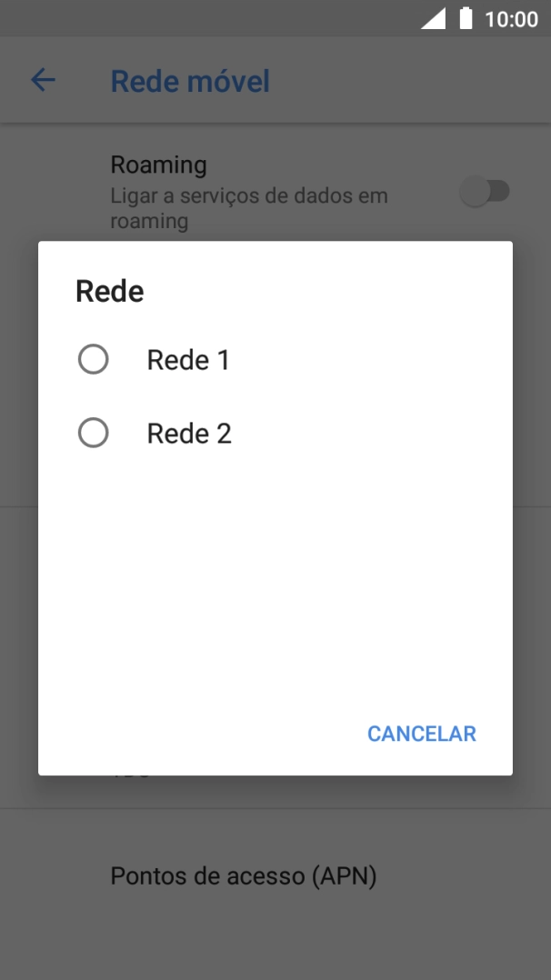Viewport: 551px width, 980px height.
Task: Tap the 10:00 clock in status bar
Action: pyautogui.click(x=512, y=19)
